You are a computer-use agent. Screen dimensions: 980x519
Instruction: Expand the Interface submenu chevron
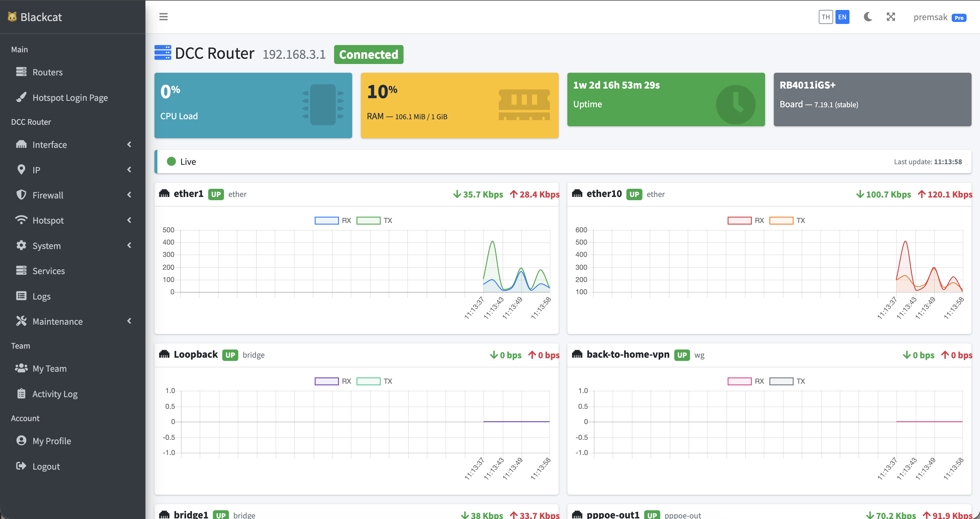click(x=129, y=144)
